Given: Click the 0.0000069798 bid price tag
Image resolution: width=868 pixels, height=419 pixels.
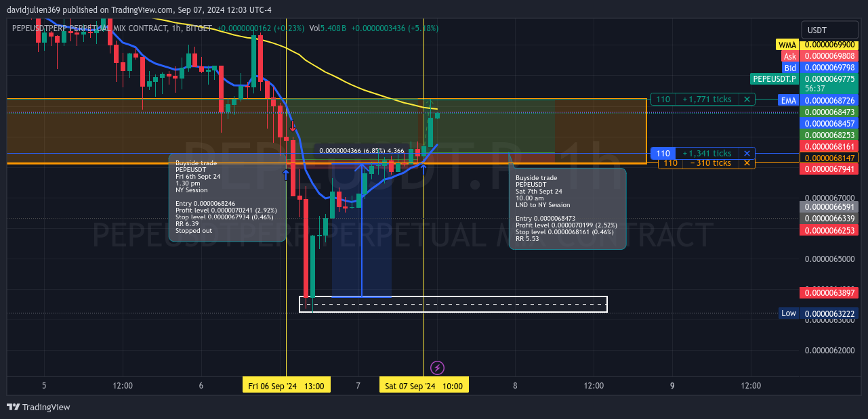Looking at the screenshot, I should (830, 68).
